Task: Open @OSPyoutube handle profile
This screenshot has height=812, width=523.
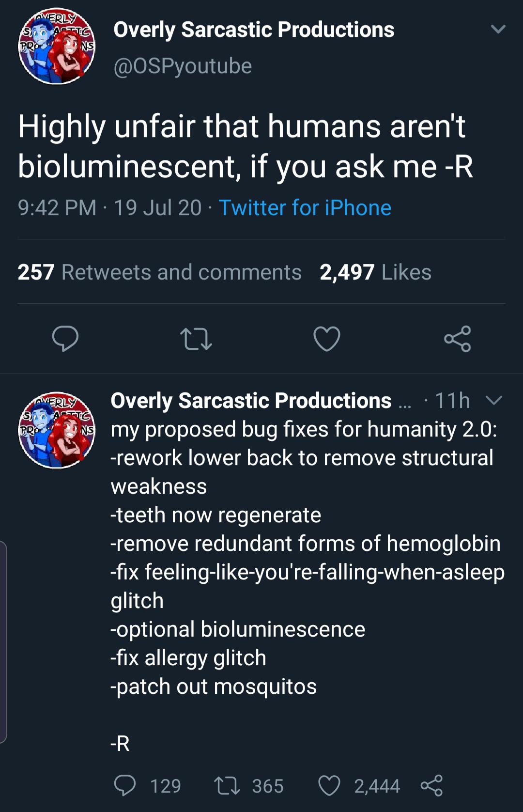Action: 183,66
